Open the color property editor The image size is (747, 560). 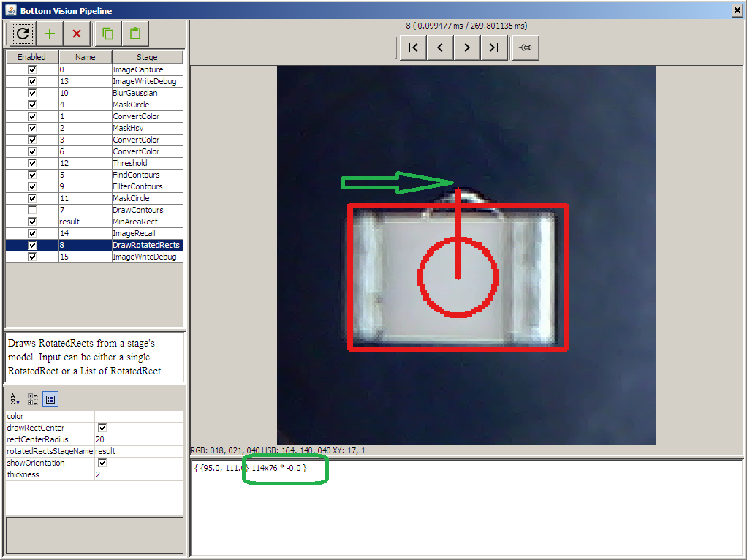click(139, 416)
